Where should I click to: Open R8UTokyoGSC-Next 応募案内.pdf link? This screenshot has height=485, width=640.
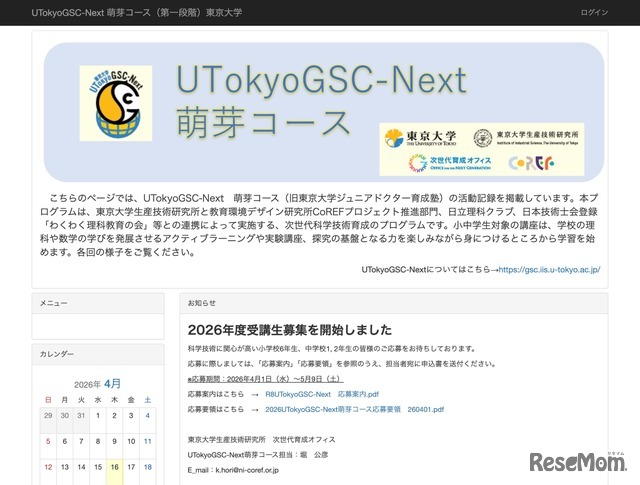pyautogui.click(x=322, y=394)
